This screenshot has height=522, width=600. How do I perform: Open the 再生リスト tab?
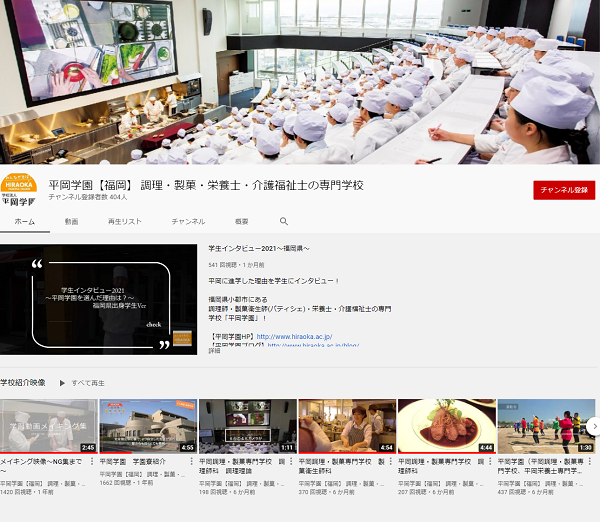click(125, 222)
